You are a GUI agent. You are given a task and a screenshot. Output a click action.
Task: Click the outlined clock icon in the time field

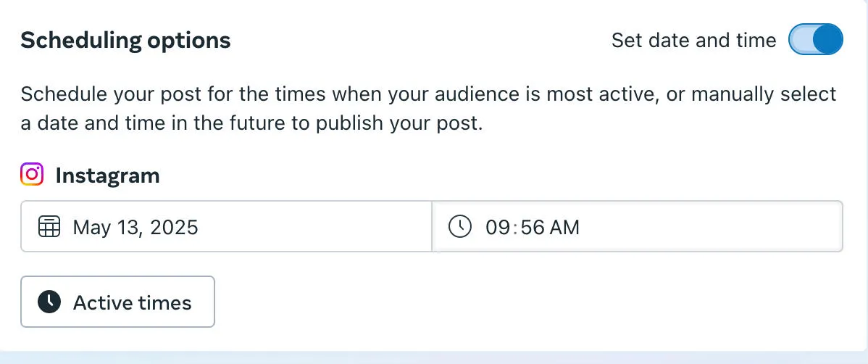click(x=459, y=227)
